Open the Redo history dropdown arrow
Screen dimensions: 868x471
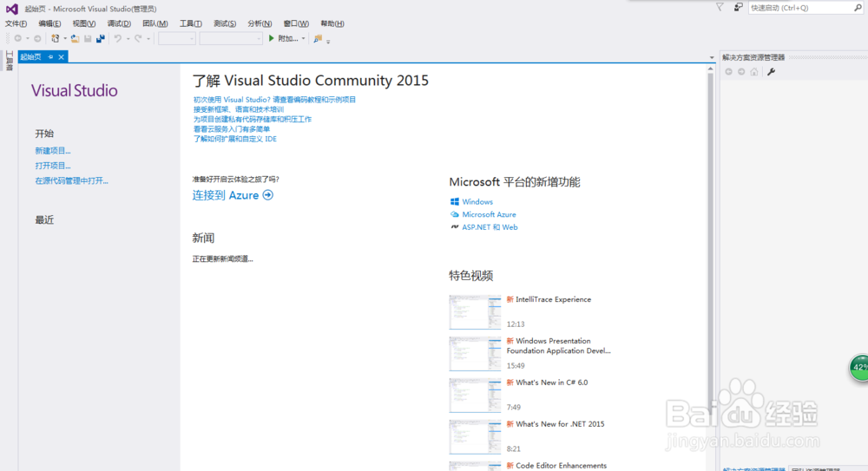click(x=148, y=39)
